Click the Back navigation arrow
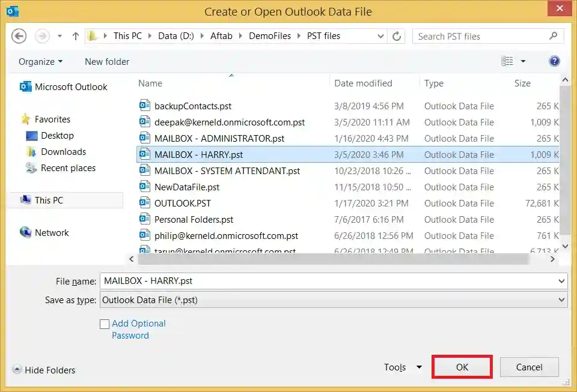Screen dimensions: 577x392 pos(19,36)
